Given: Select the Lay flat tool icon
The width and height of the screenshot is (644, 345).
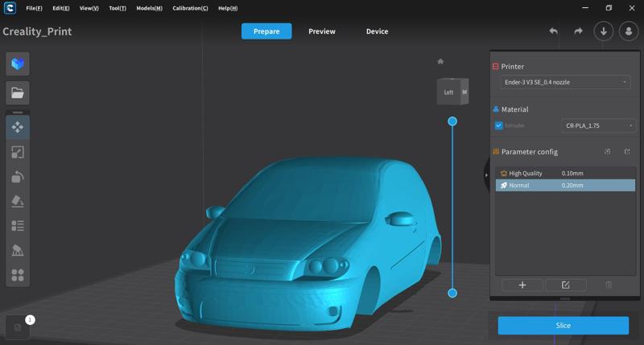Looking at the screenshot, I should click(17, 201).
